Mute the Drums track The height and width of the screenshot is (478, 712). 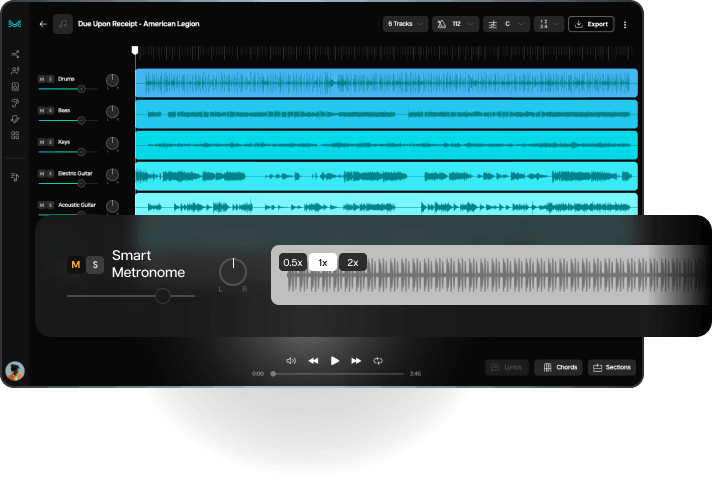tap(41, 78)
